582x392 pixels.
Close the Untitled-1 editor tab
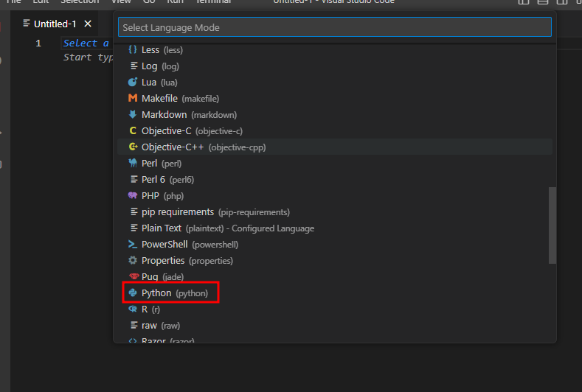(x=88, y=24)
